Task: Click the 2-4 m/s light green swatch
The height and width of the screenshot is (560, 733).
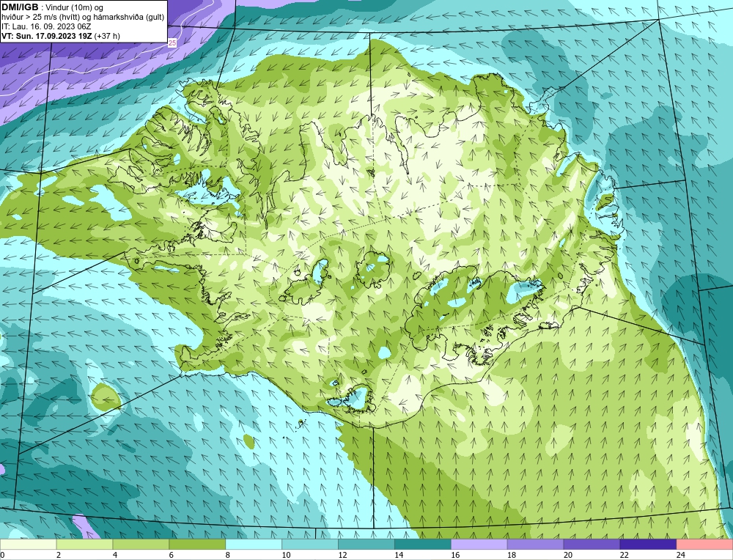Action: coord(84,545)
